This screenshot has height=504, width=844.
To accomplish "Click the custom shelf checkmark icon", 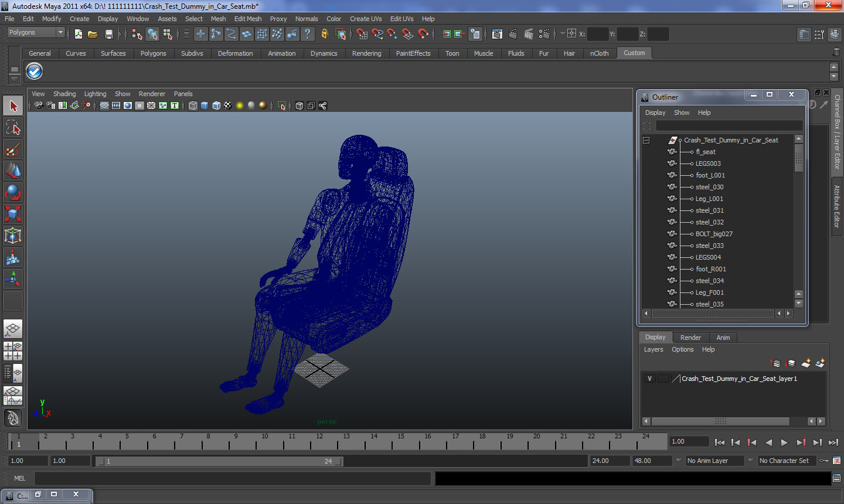I will (35, 71).
